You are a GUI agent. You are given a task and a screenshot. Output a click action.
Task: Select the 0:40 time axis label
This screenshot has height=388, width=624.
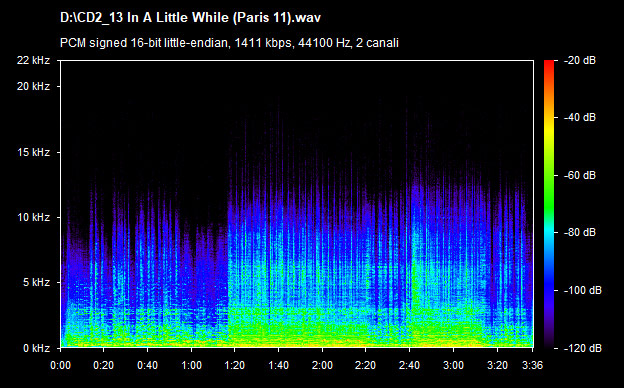tap(147, 365)
